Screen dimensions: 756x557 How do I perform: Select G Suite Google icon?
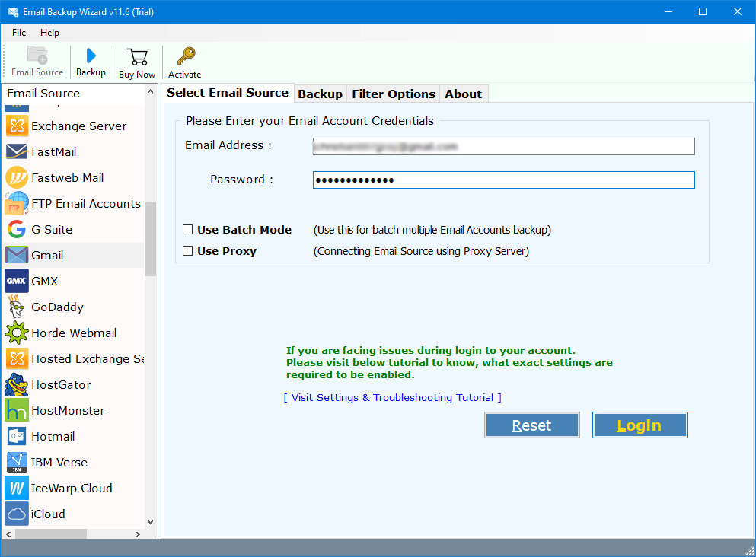(17, 229)
